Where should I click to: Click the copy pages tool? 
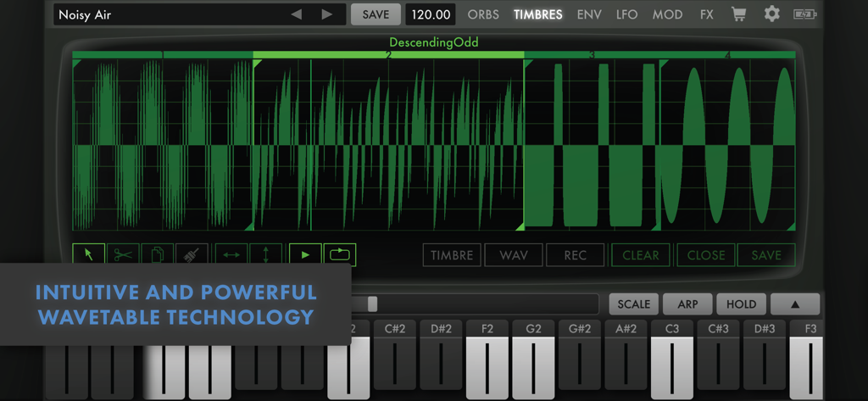click(158, 254)
